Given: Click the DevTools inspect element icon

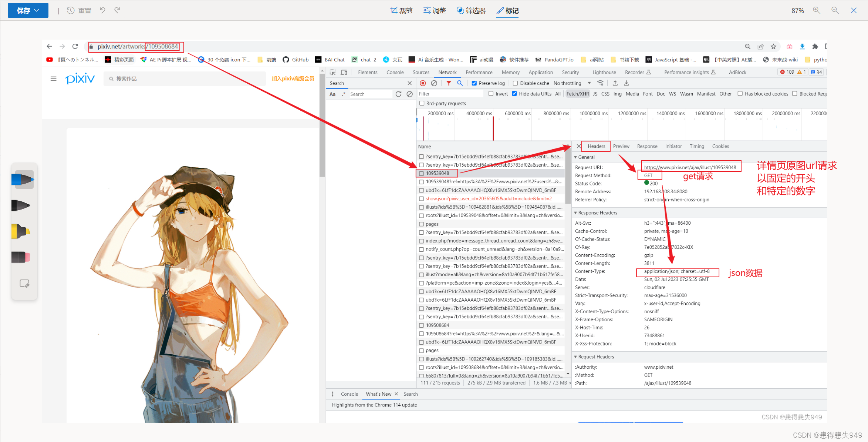Looking at the screenshot, I should [x=333, y=72].
